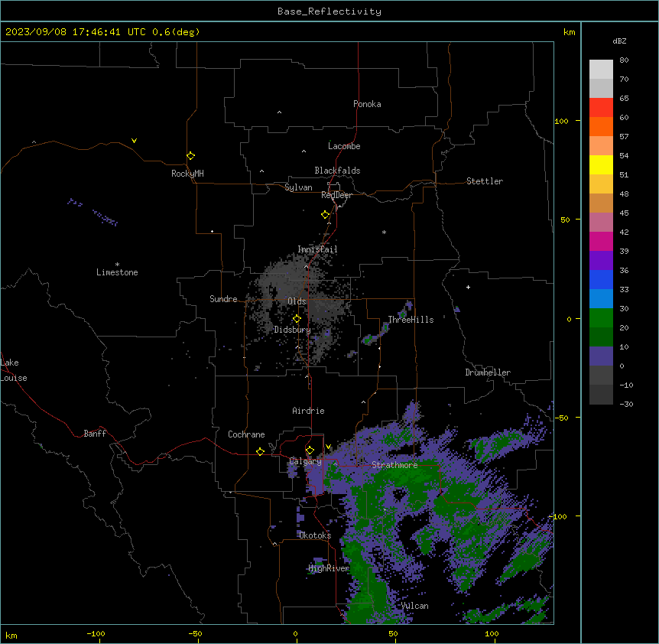Select the Banff map label

click(95, 434)
